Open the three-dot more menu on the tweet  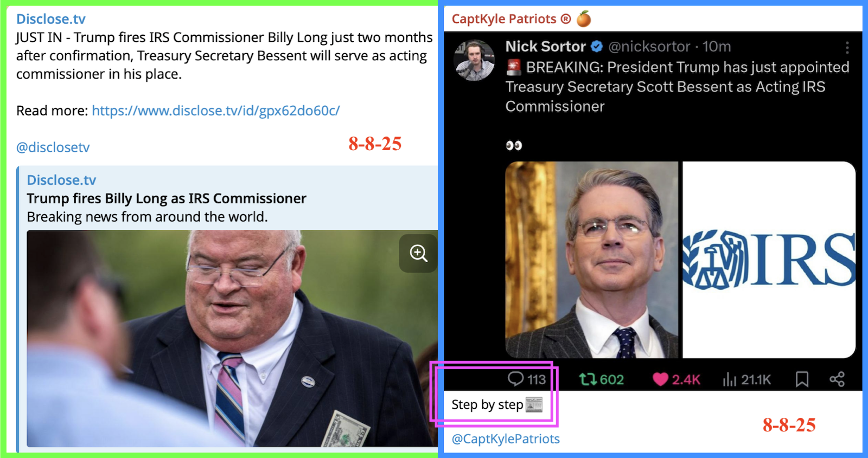pos(847,48)
